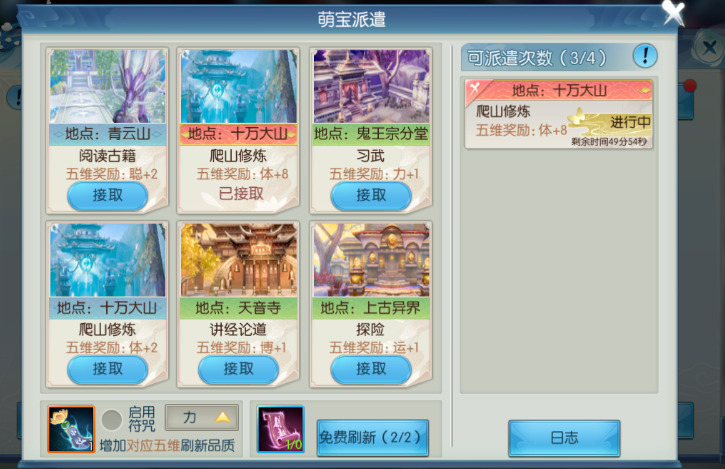Click the round X button behind the dialog
This screenshot has height=469, width=725.
coord(708,48)
